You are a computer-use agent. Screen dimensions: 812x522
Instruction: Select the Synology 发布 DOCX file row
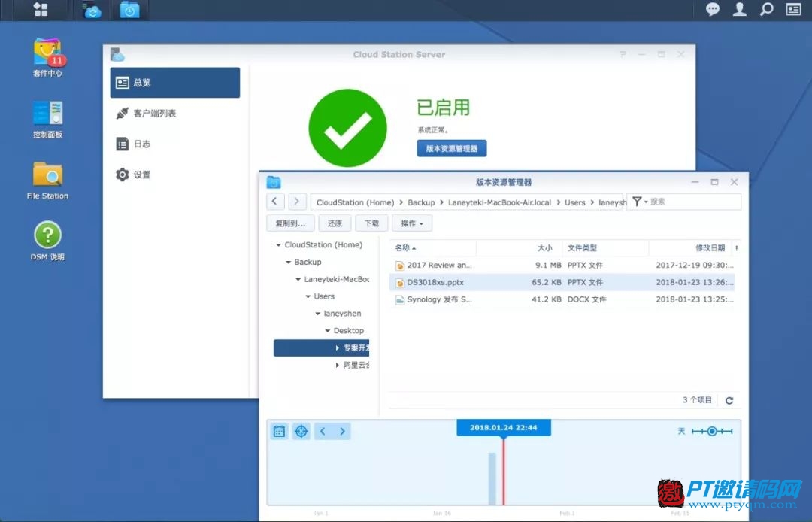[x=562, y=299]
